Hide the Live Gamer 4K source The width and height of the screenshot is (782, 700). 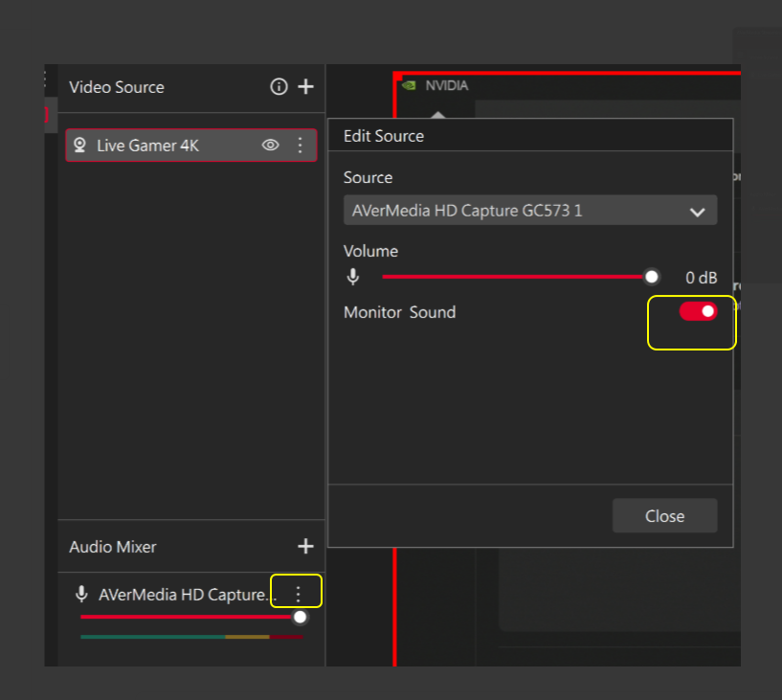coord(271,146)
